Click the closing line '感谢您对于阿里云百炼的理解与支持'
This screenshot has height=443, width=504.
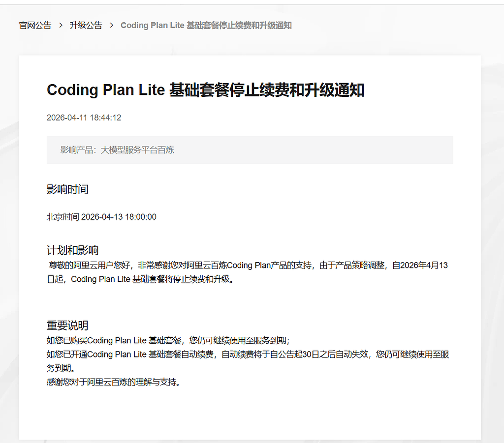[114, 382]
